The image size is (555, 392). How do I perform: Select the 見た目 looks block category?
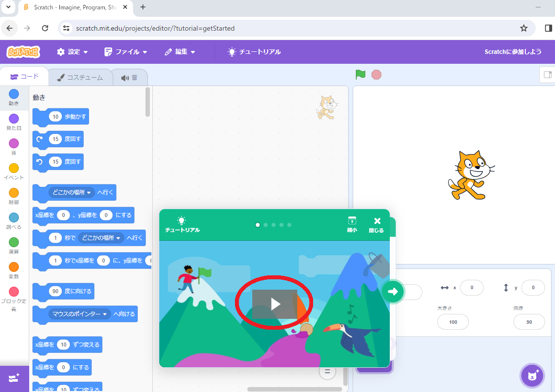(x=14, y=122)
